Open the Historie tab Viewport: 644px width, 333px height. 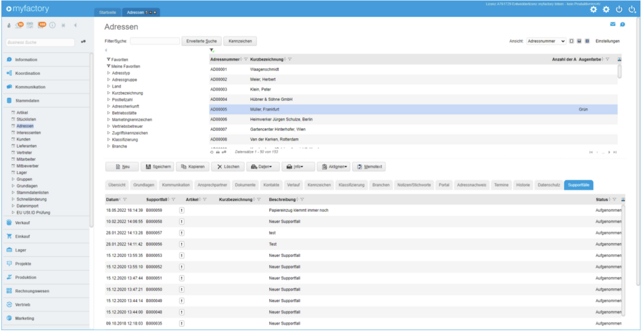pyautogui.click(x=523, y=185)
